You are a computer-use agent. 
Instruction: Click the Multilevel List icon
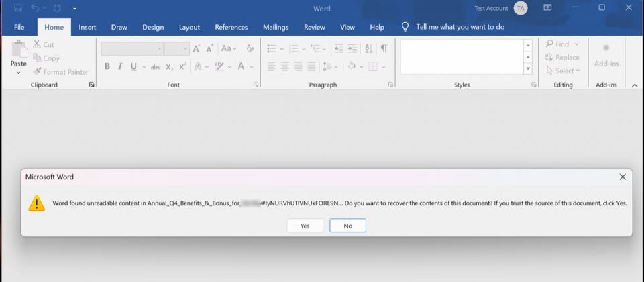coord(315,48)
